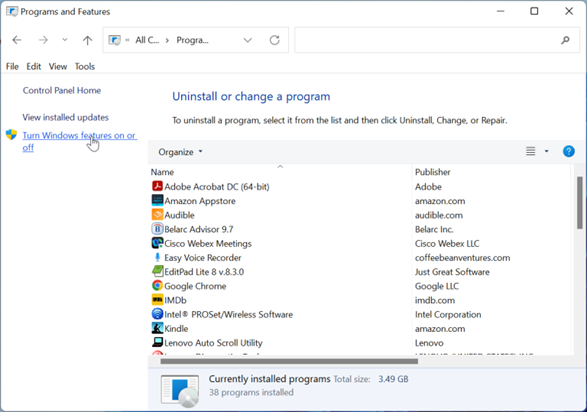
Task: Open the Tools menu
Action: click(x=85, y=67)
